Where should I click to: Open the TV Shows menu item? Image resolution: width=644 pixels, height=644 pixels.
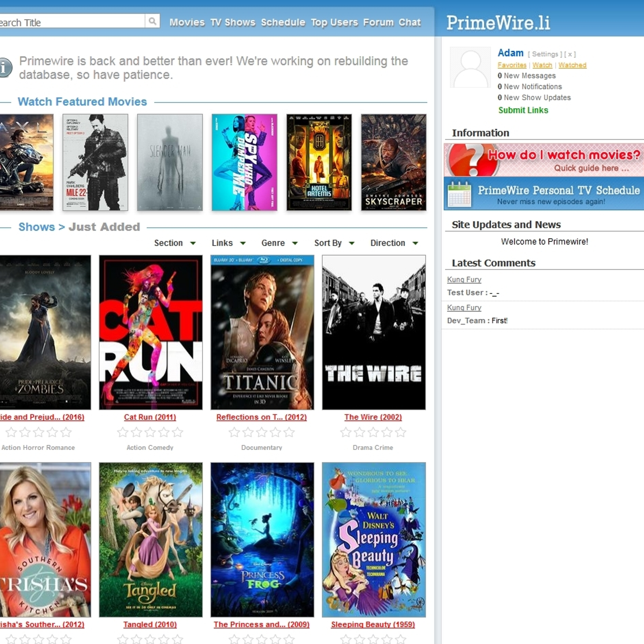point(233,22)
